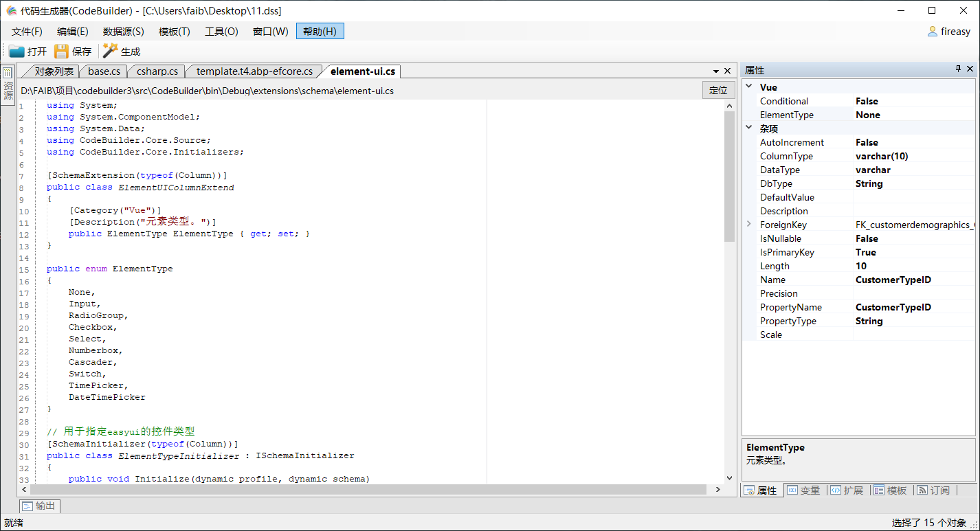
Task: Click the horizontal scroll right arrow
Action: 718,490
